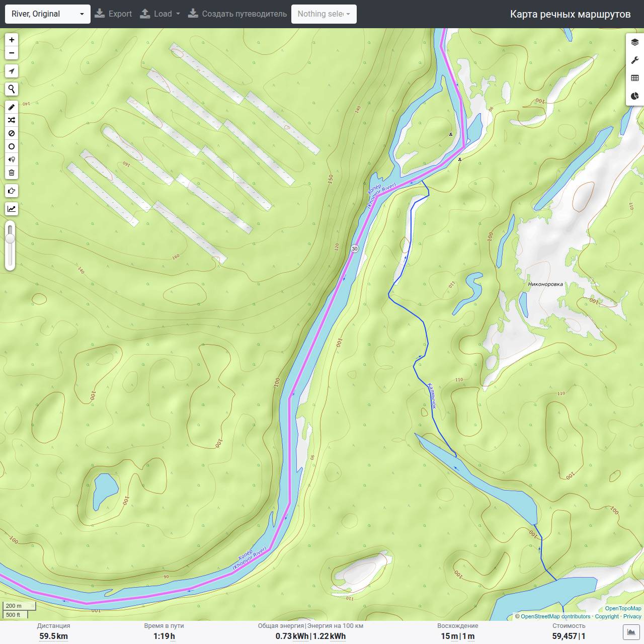Expand the Load dropdown menu

pos(159,14)
